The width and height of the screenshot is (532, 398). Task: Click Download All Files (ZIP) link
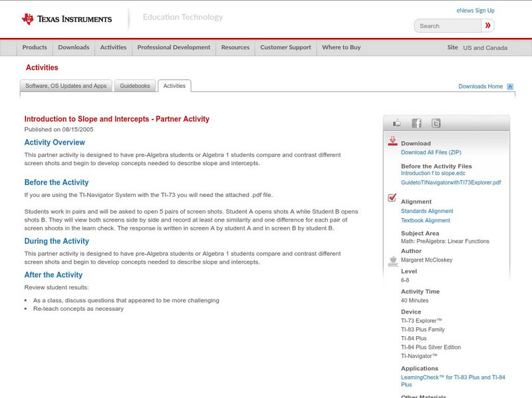[x=431, y=152]
